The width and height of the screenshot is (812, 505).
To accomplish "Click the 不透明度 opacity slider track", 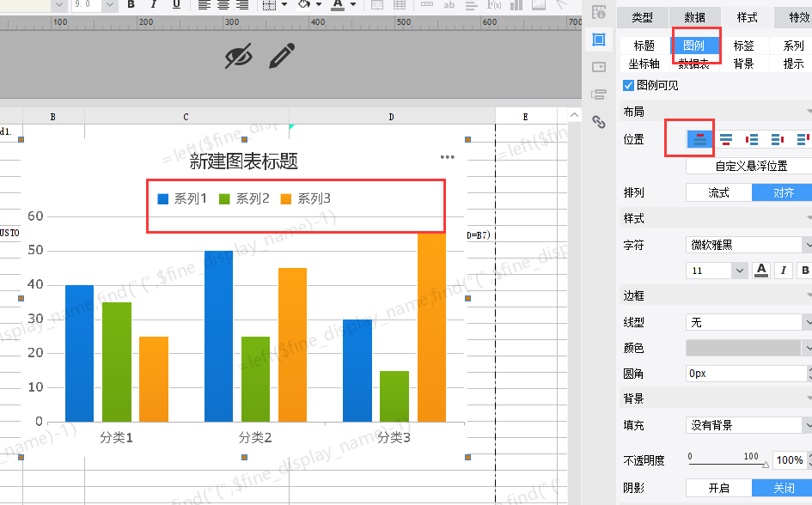I will click(728, 464).
